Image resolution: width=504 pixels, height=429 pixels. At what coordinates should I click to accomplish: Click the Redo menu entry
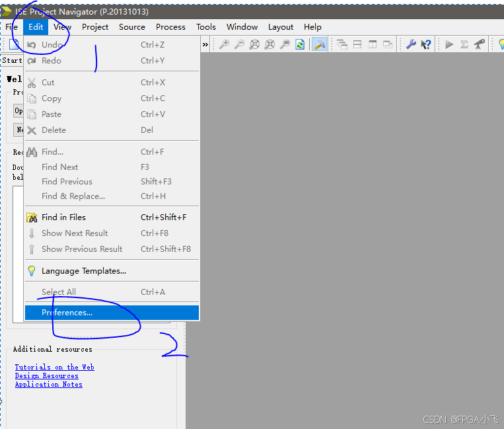[112, 60]
